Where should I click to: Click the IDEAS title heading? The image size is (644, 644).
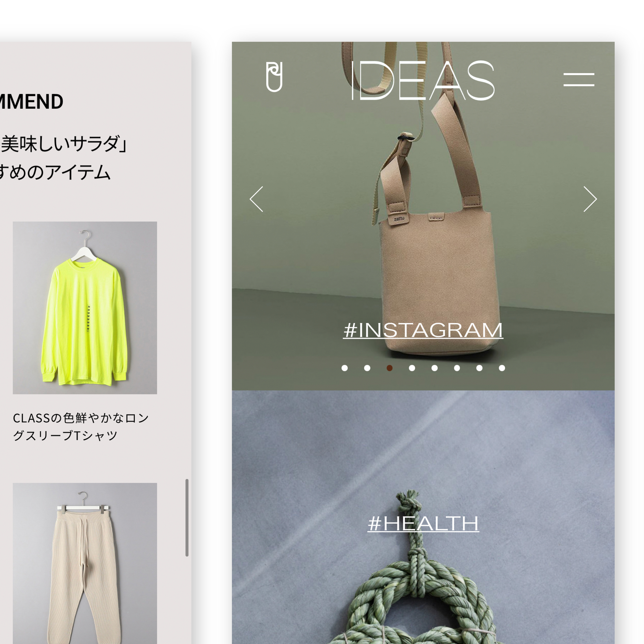423,80
